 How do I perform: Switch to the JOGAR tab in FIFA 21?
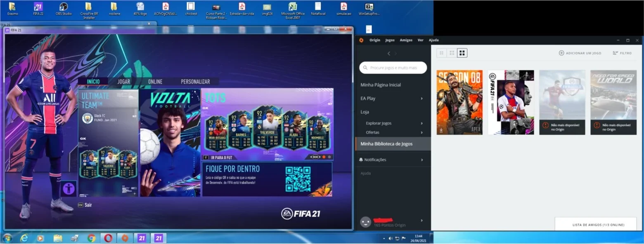(123, 82)
